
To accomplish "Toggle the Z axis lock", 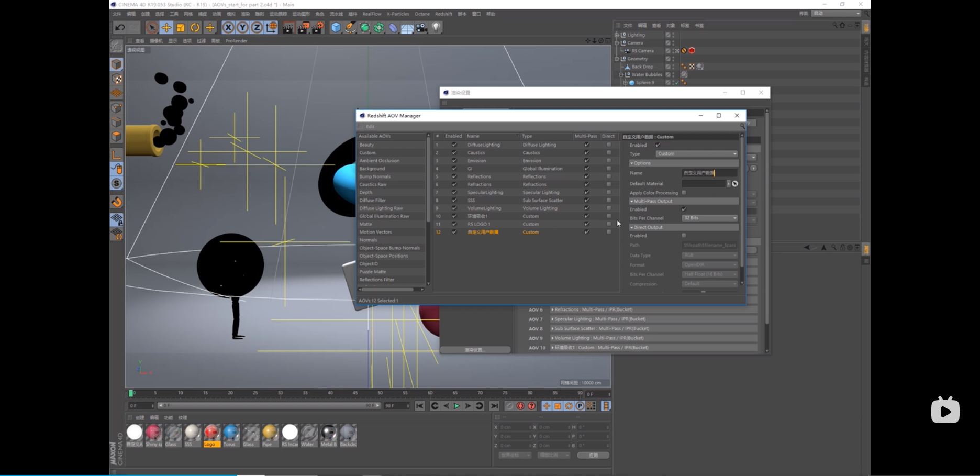I will 257,28.
